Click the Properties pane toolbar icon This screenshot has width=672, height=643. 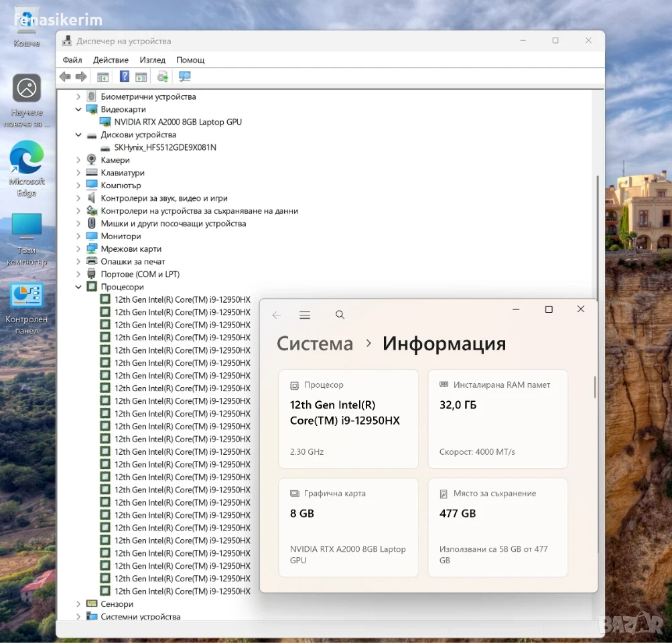[141, 76]
